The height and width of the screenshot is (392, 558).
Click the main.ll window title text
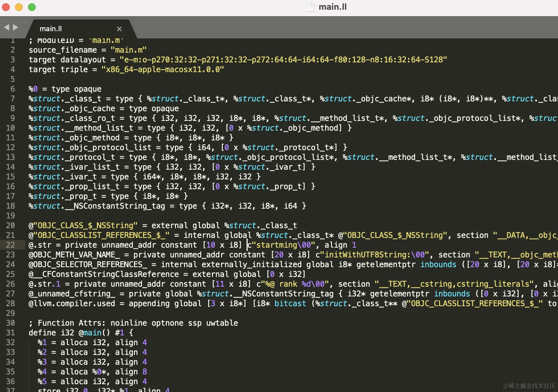(x=333, y=7)
